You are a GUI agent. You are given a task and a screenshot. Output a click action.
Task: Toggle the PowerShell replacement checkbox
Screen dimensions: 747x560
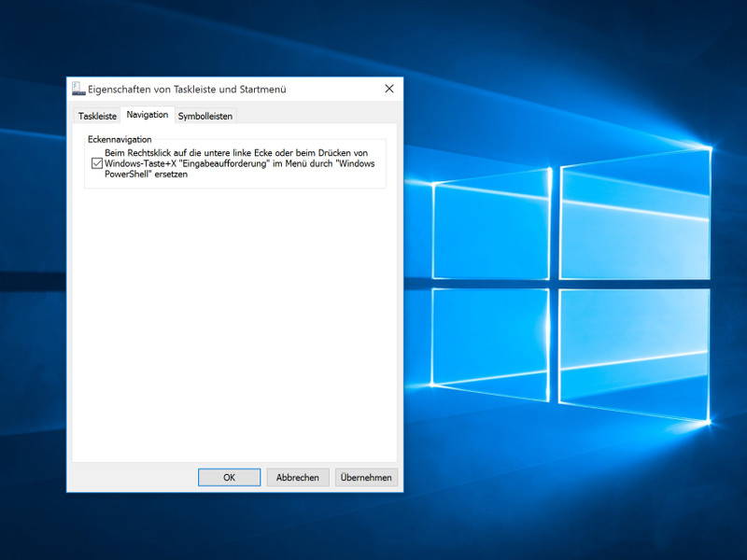coord(97,163)
